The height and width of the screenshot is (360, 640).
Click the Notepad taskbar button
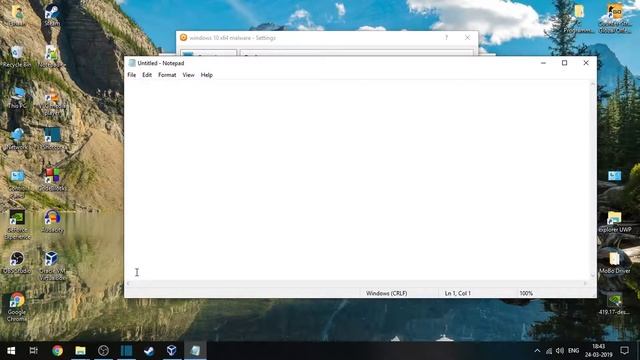[x=195, y=351]
